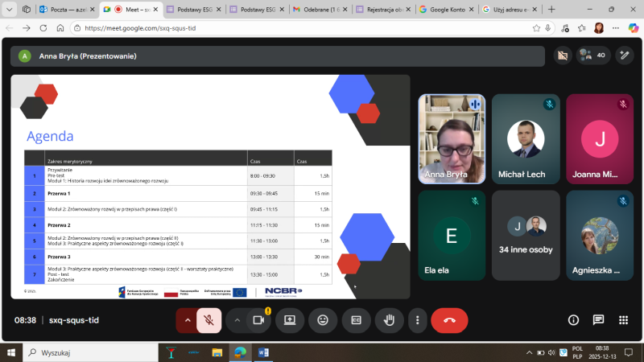
Task: Open the more options three-dot menu
Action: pos(416,320)
